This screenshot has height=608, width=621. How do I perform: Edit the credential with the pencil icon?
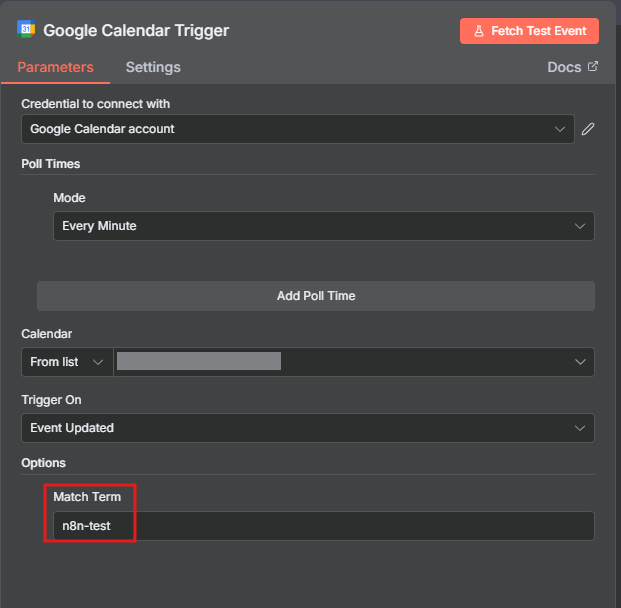pyautogui.click(x=588, y=129)
